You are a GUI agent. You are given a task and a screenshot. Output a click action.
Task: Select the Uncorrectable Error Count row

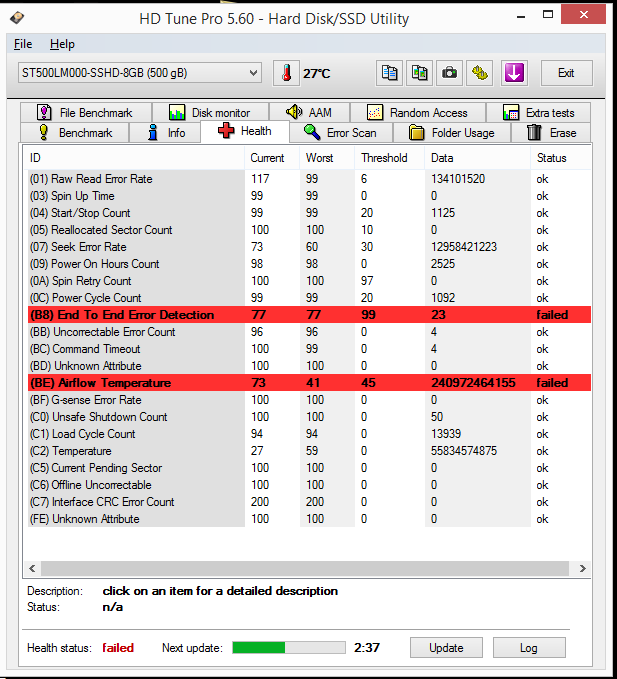click(309, 332)
